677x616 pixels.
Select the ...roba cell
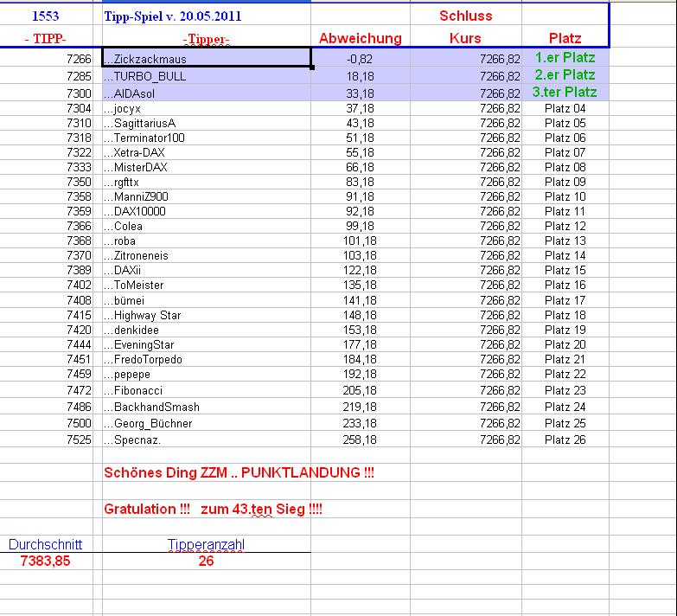(x=207, y=241)
